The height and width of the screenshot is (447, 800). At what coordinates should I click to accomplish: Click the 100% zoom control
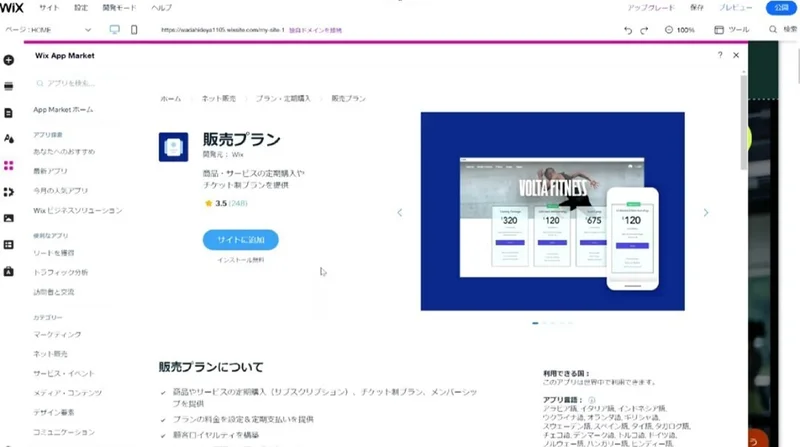680,30
